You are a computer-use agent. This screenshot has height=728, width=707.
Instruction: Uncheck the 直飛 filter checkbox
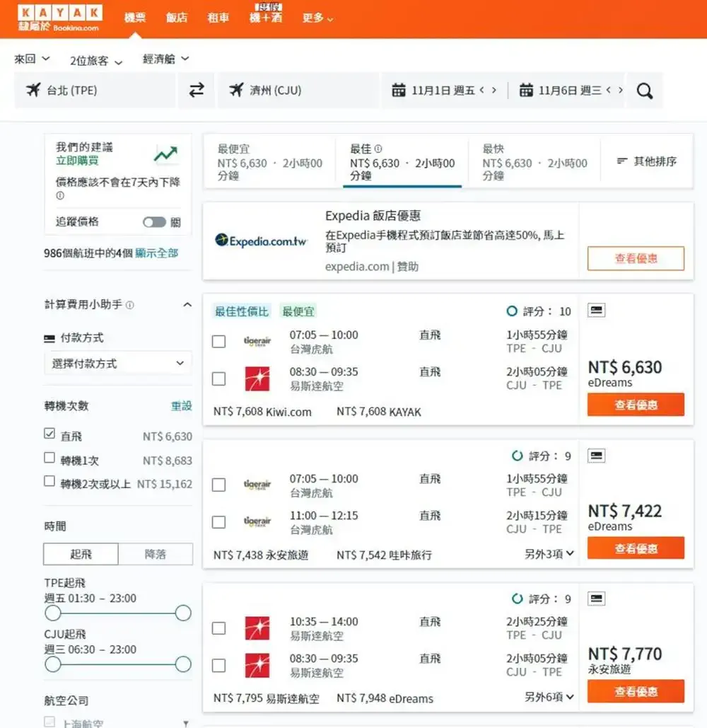pos(49,434)
